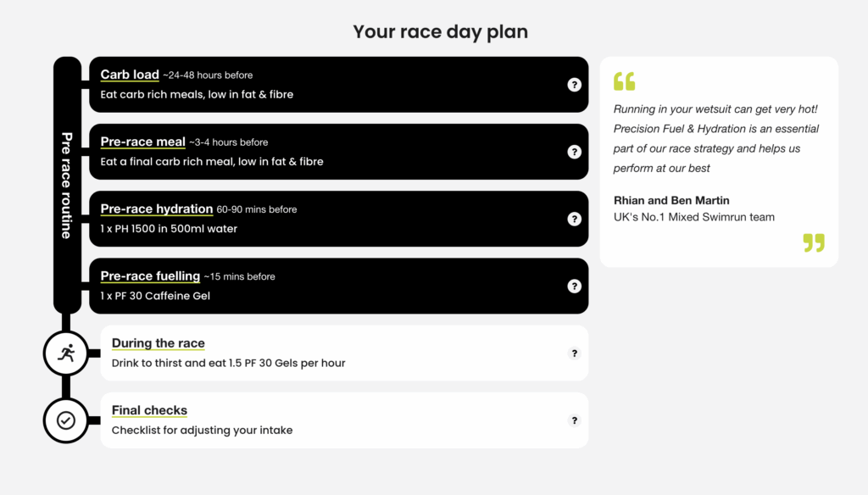This screenshot has width=868, height=495.
Task: Expand the Pre-race hydration card
Action: (x=157, y=209)
